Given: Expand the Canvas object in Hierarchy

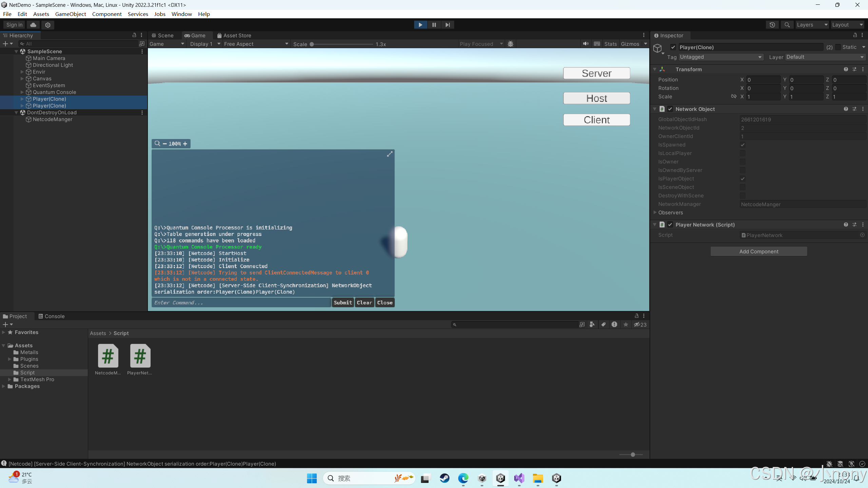Looking at the screenshot, I should point(22,78).
